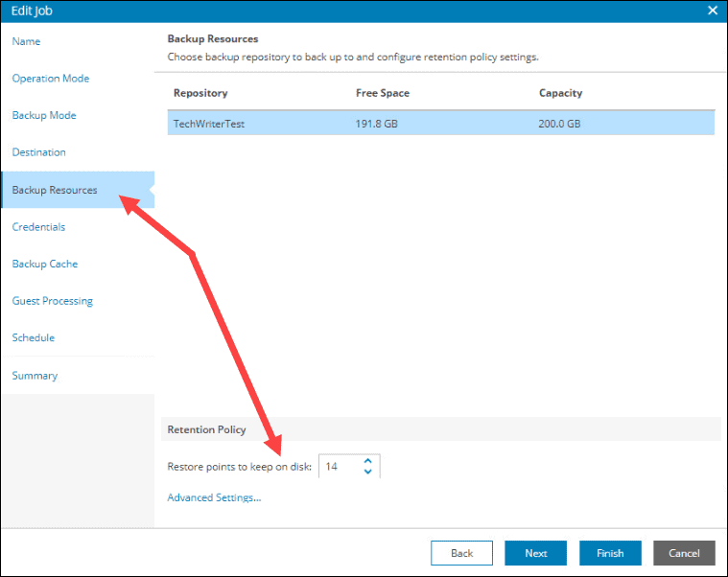This screenshot has width=728, height=577.
Task: Switch to Backup Mode step
Action: tap(44, 115)
